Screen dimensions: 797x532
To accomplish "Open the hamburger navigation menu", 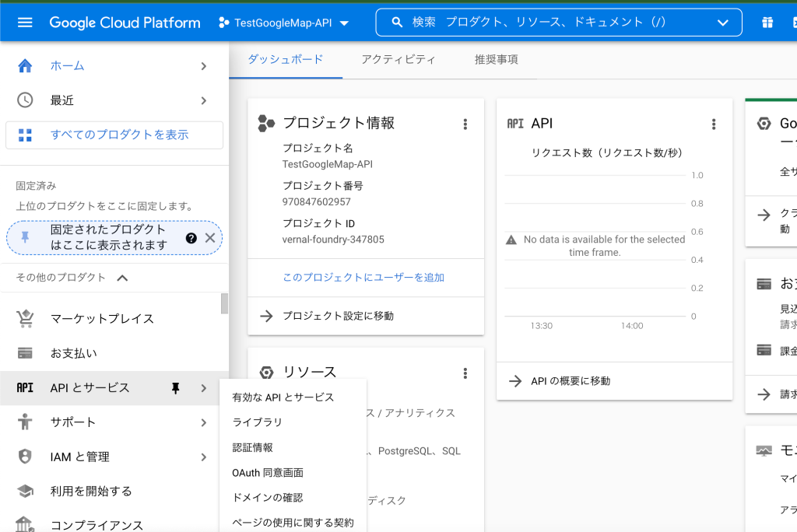I will point(25,23).
